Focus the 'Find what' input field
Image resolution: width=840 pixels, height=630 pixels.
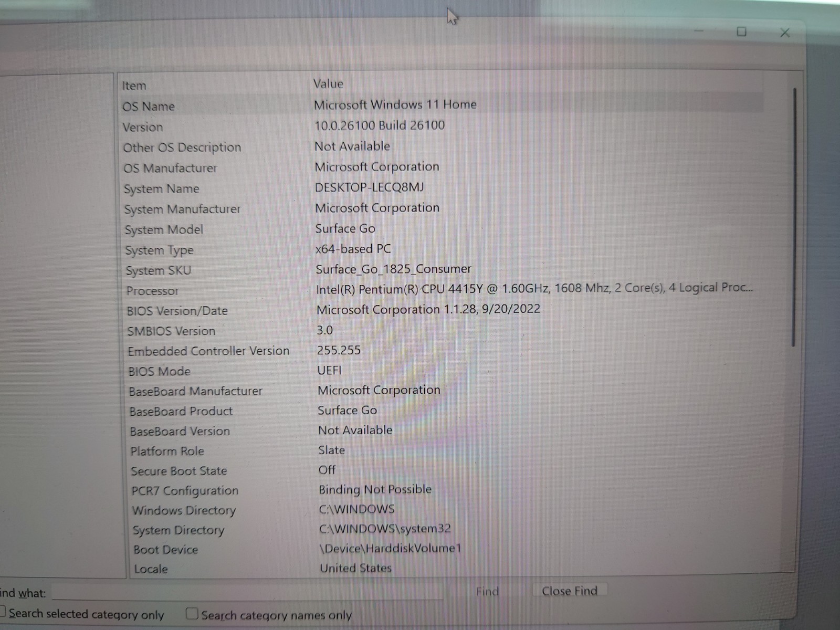point(247,592)
